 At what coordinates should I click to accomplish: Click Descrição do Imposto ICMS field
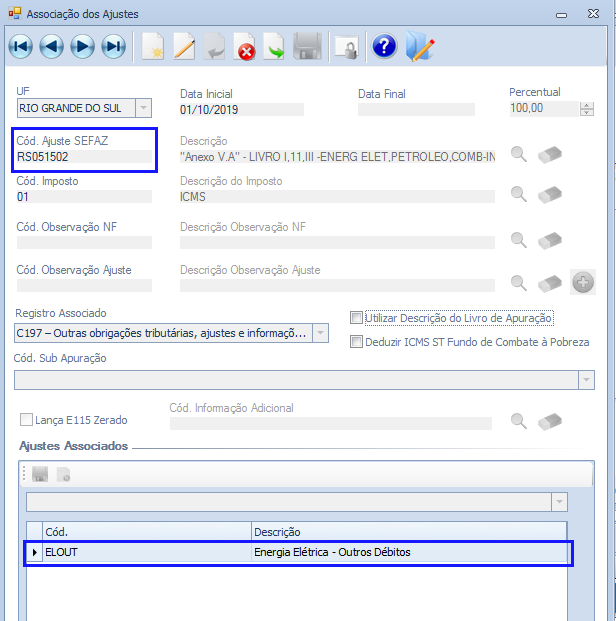click(x=337, y=196)
